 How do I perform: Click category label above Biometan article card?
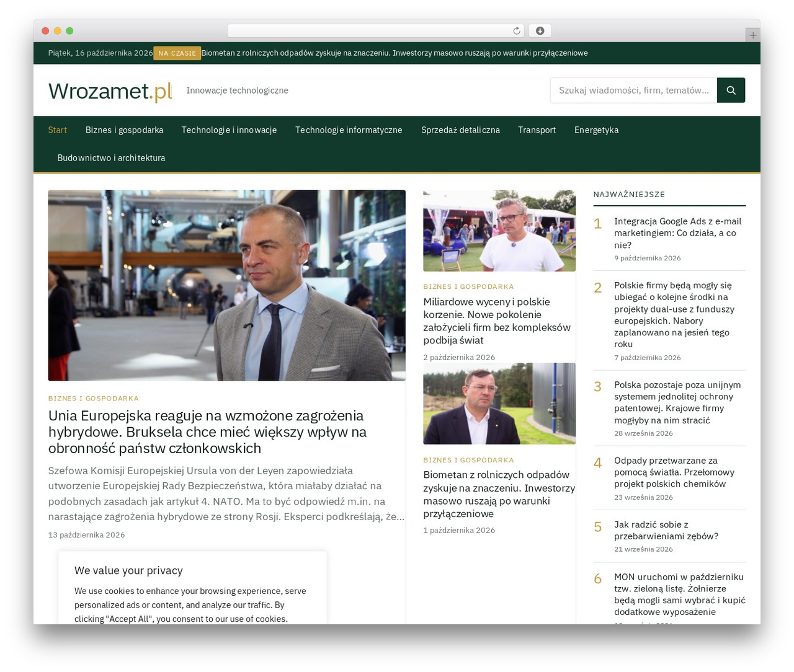[468, 460]
